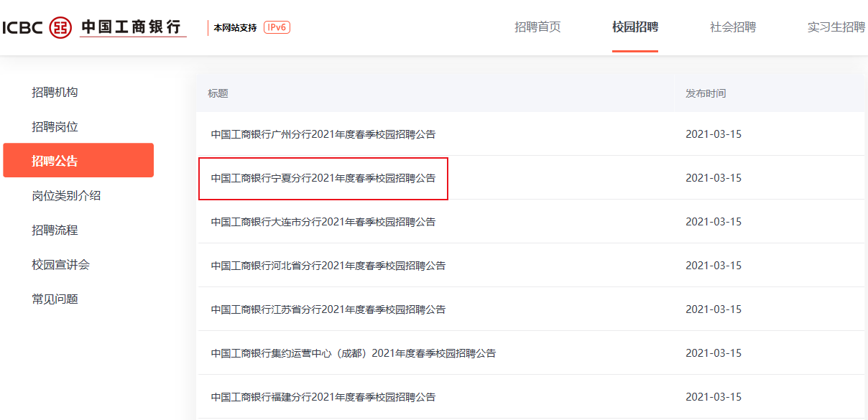This screenshot has width=868, height=420.
Task: Click the 2021-03-15 date in 福建分行 row
Action: click(713, 397)
